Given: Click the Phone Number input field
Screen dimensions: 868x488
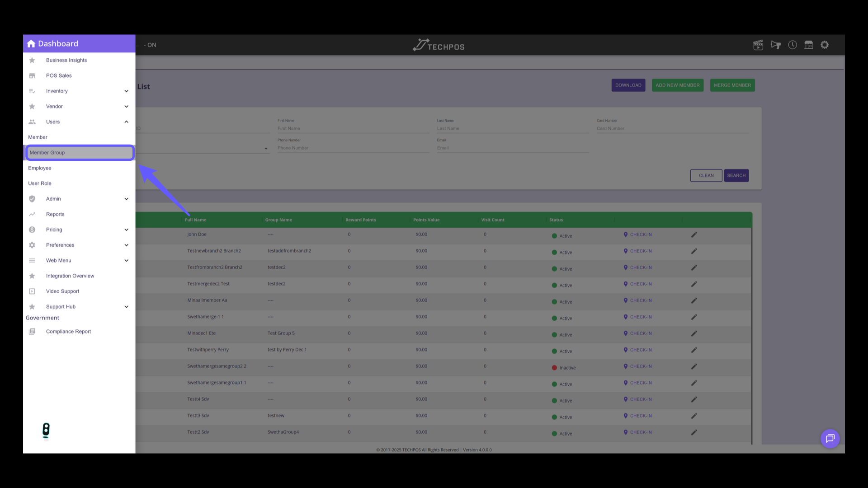Looking at the screenshot, I should 353,148.
